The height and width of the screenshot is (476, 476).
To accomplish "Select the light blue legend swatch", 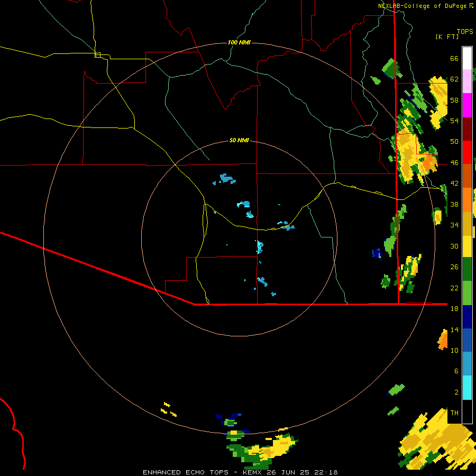I will tap(467, 364).
